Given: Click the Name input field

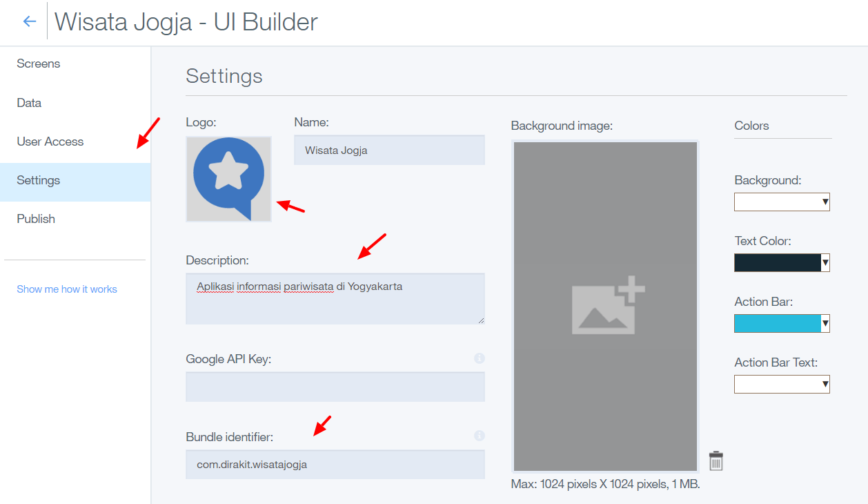Looking at the screenshot, I should pos(389,150).
